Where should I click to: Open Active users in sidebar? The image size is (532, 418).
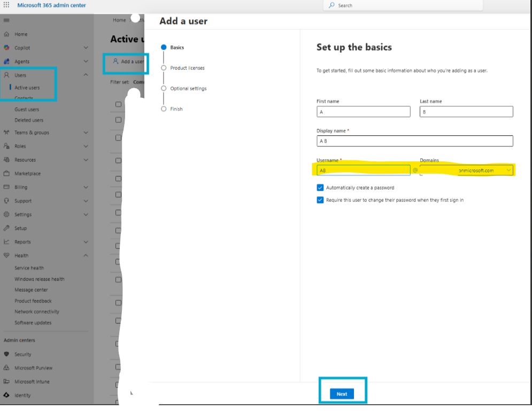tap(27, 88)
